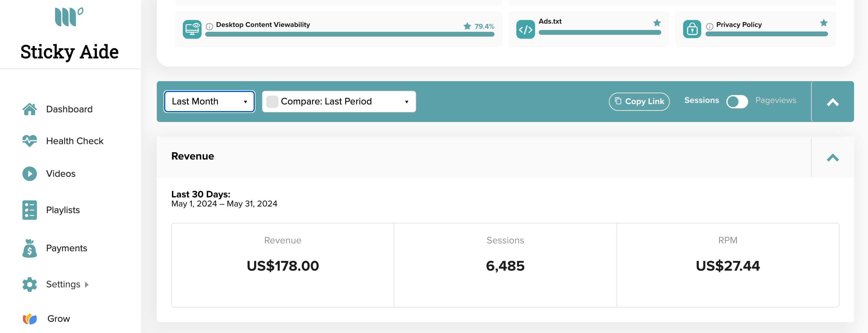The image size is (868, 333).
Task: Collapse the Revenue section chevron
Action: tap(832, 157)
